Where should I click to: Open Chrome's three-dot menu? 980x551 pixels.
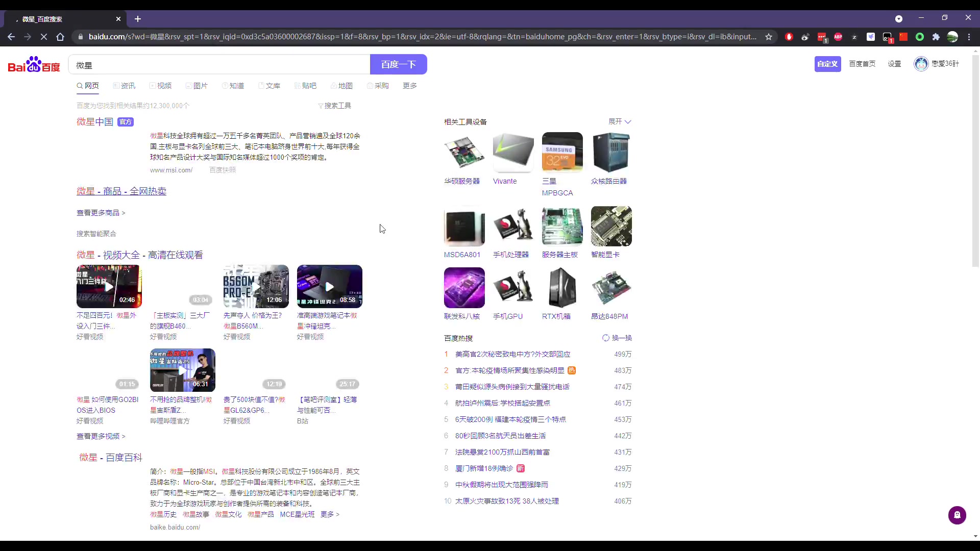click(x=969, y=37)
